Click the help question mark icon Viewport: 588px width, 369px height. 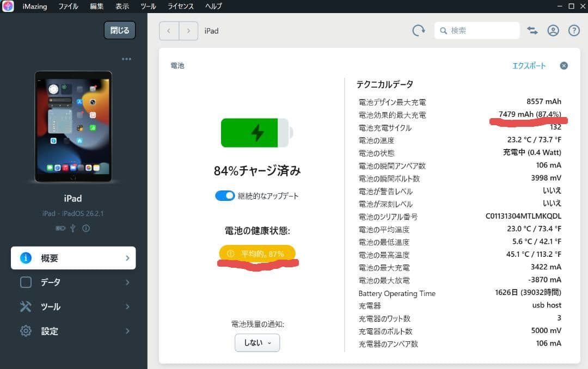(x=574, y=30)
